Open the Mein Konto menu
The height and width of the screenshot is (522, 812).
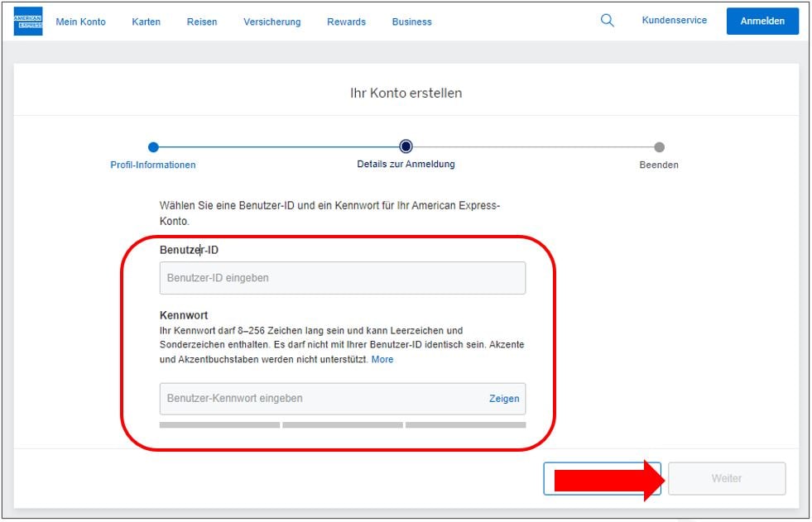click(x=80, y=22)
